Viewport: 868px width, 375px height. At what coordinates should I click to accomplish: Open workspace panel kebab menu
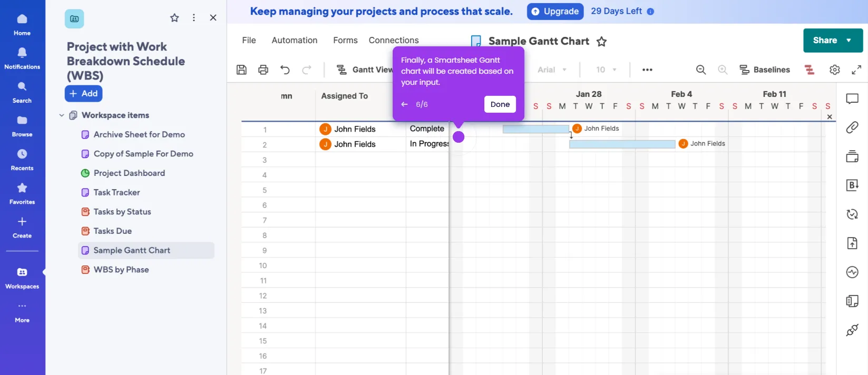[194, 18]
